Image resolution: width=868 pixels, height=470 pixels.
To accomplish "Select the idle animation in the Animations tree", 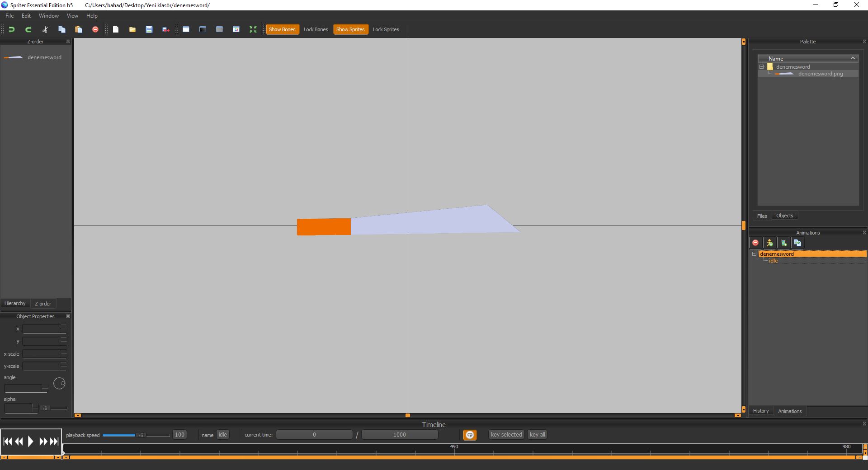I will (x=773, y=261).
